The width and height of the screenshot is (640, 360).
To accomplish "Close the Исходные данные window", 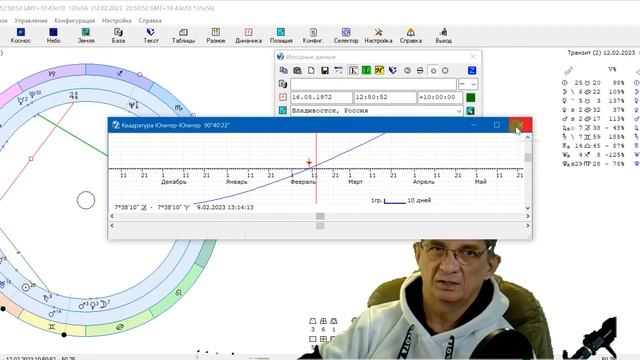I will pyautogui.click(x=473, y=57).
